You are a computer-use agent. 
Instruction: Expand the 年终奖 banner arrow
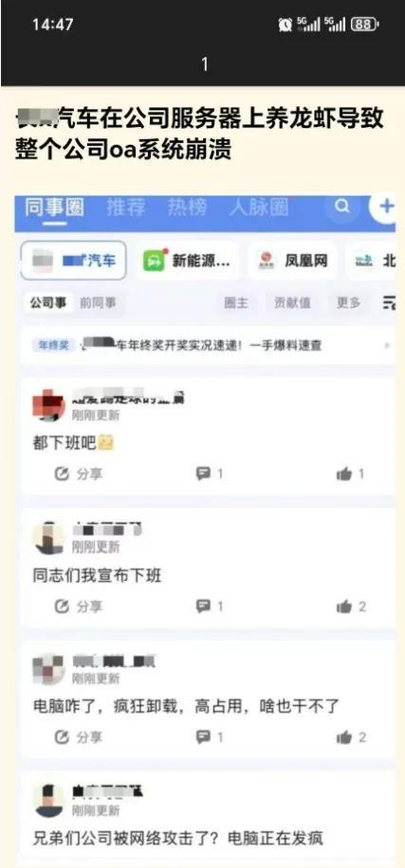coord(387,346)
